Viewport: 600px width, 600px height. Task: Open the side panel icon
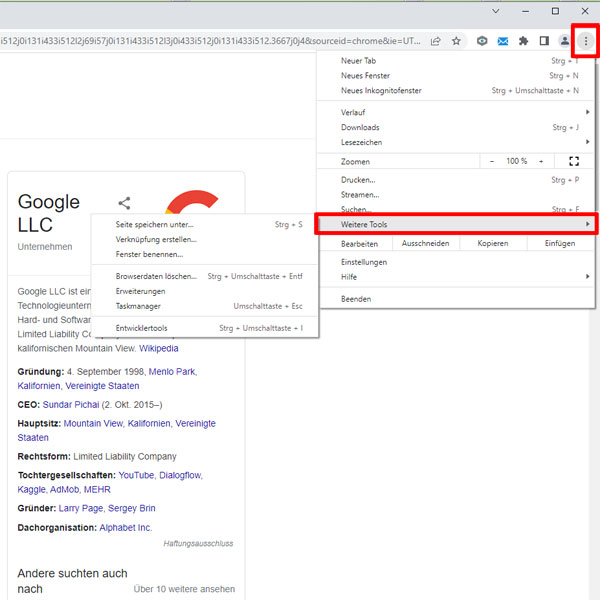pyautogui.click(x=544, y=41)
